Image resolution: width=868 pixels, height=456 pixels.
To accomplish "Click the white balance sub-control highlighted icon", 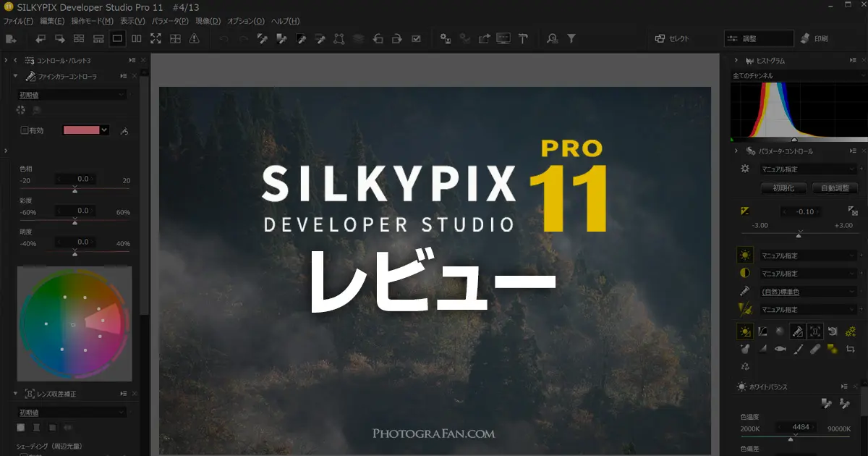I will pyautogui.click(x=744, y=332).
